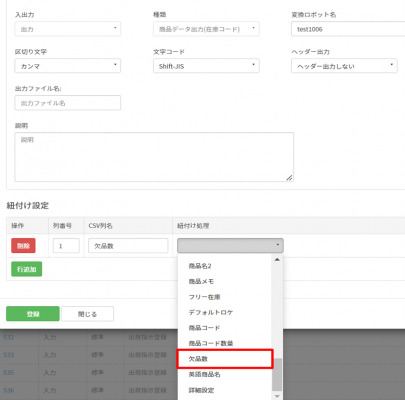The height and width of the screenshot is (400, 405).
Task: Click the CSV列名 field showing 欠品数
Action: point(128,246)
